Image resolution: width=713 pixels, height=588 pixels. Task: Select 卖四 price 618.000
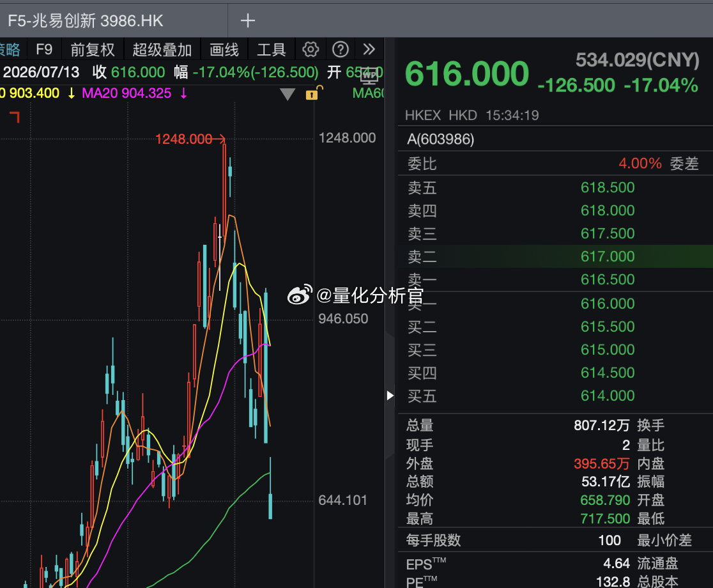point(607,210)
